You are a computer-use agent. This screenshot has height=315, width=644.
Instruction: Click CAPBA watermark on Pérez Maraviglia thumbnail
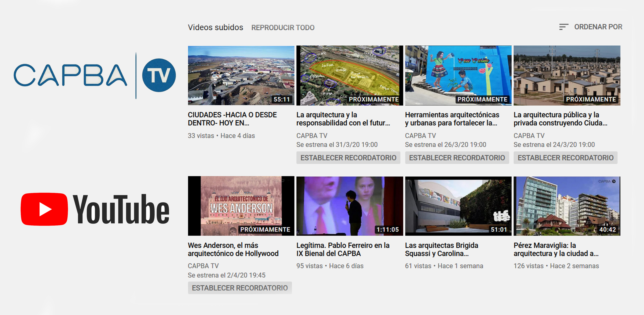(x=607, y=181)
